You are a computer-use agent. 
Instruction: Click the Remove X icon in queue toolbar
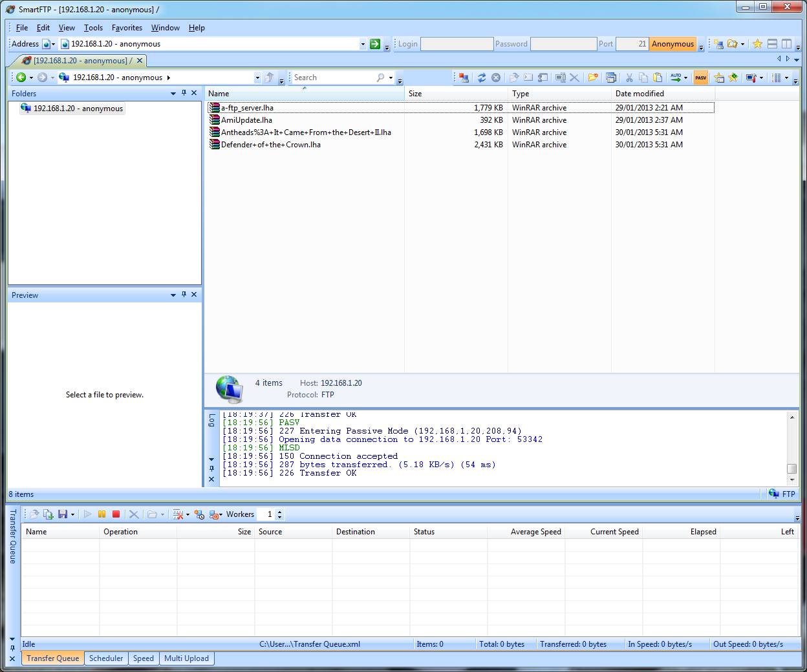(134, 514)
